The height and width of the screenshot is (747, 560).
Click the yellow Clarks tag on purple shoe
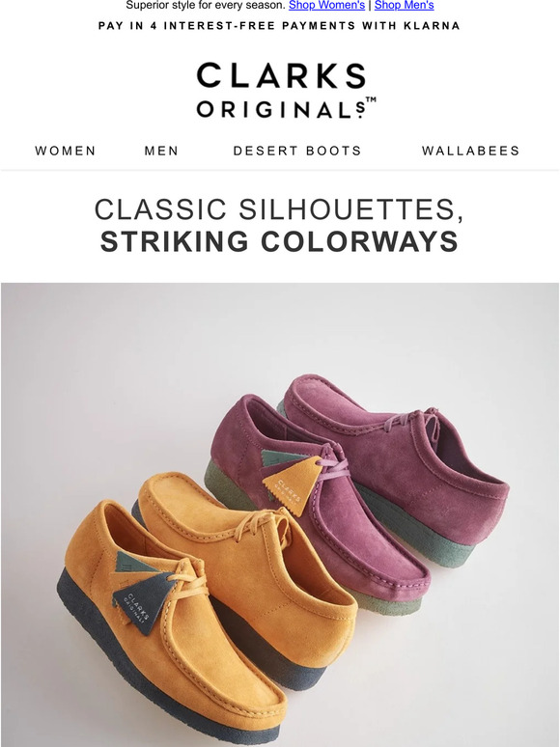[293, 485]
